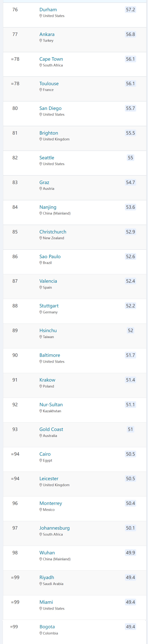Click the location pin beside France under Toulouse
Image resolution: width=148 pixels, height=644 pixels.
41,90
